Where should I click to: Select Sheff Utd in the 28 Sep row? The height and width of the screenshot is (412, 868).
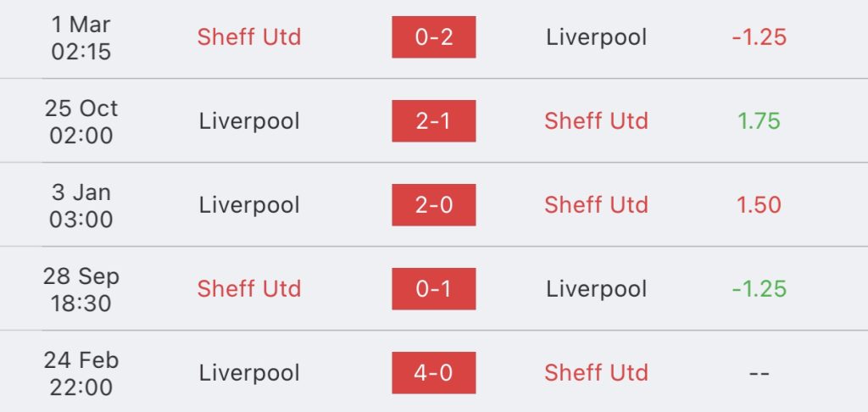(249, 288)
